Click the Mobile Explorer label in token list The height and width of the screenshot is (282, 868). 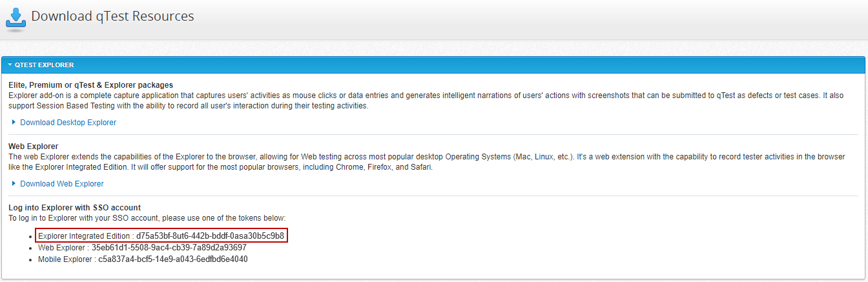[x=66, y=259]
